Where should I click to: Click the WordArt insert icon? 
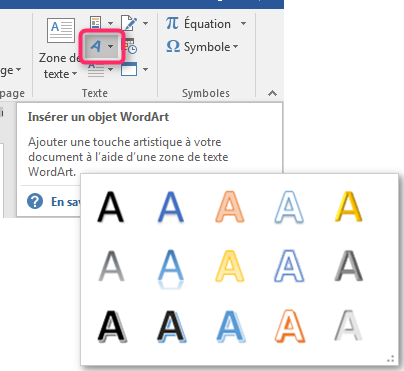point(96,46)
